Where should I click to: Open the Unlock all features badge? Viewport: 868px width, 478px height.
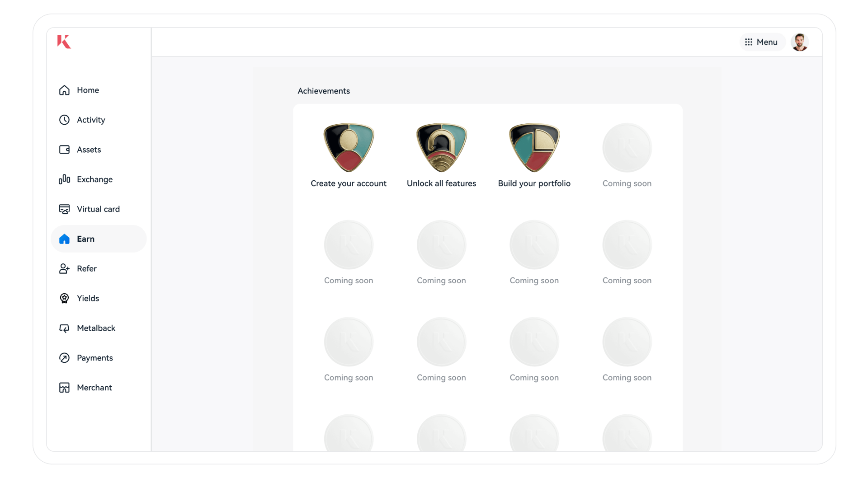(441, 148)
